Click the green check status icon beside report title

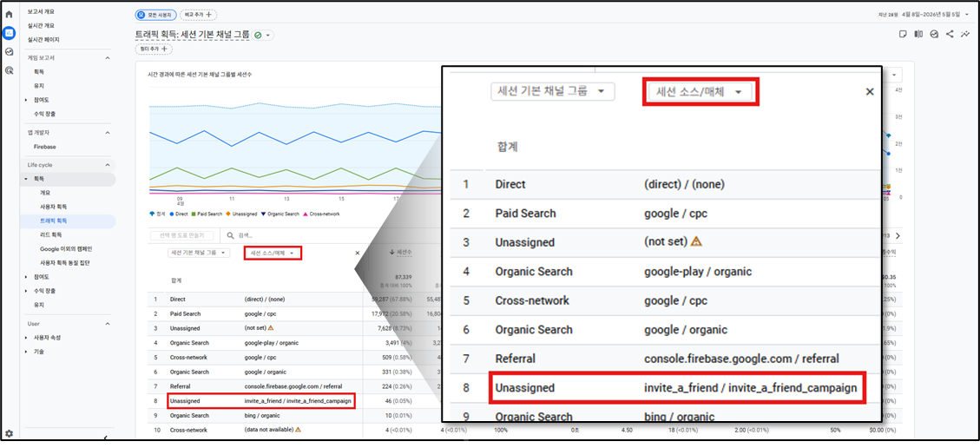[x=258, y=36]
